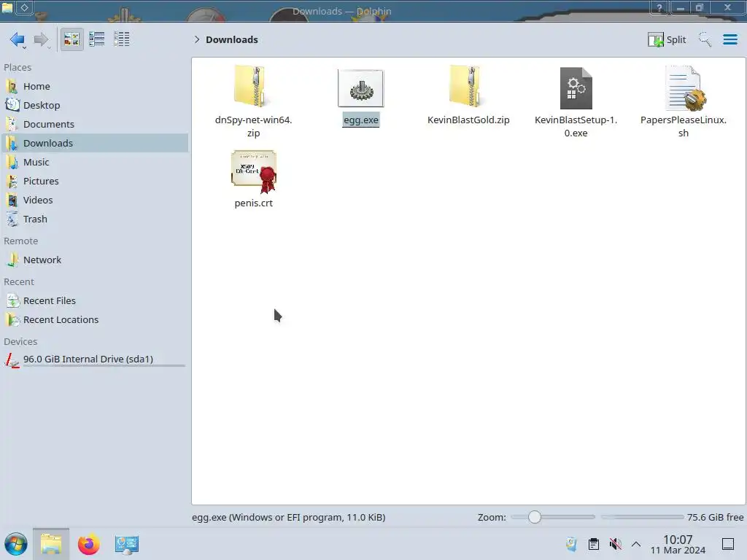Select the PapersPleaseLinux.sh script icon
747x560 pixels.
684,88
